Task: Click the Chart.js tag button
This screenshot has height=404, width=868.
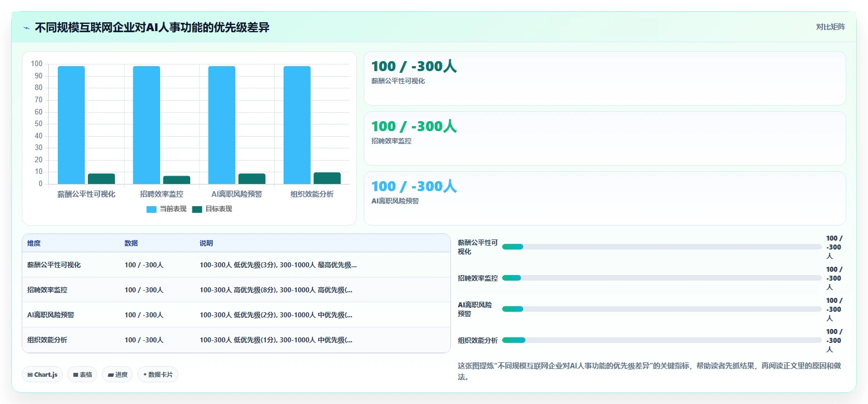Action: [42, 375]
